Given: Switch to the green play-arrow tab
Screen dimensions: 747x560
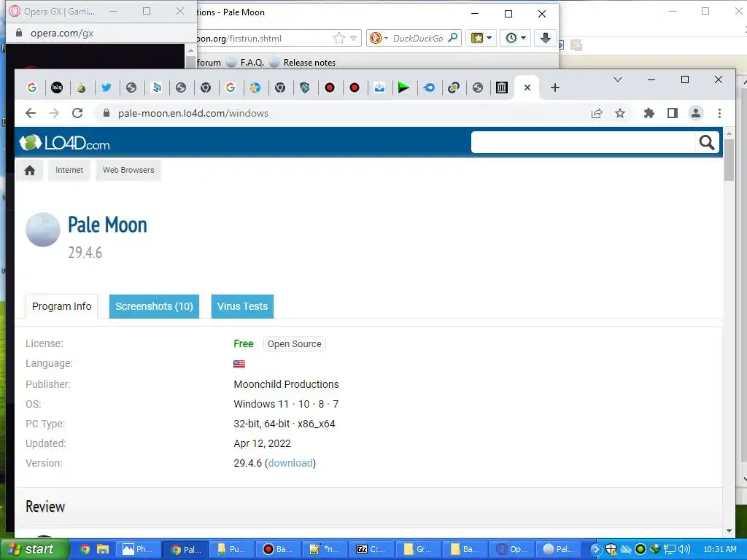Looking at the screenshot, I should tap(403, 87).
